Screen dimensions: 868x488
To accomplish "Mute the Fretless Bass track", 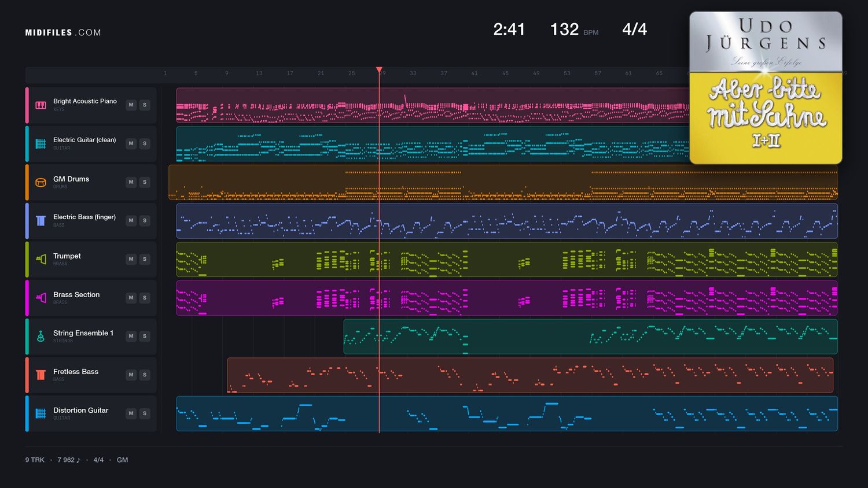I will click(x=131, y=375).
